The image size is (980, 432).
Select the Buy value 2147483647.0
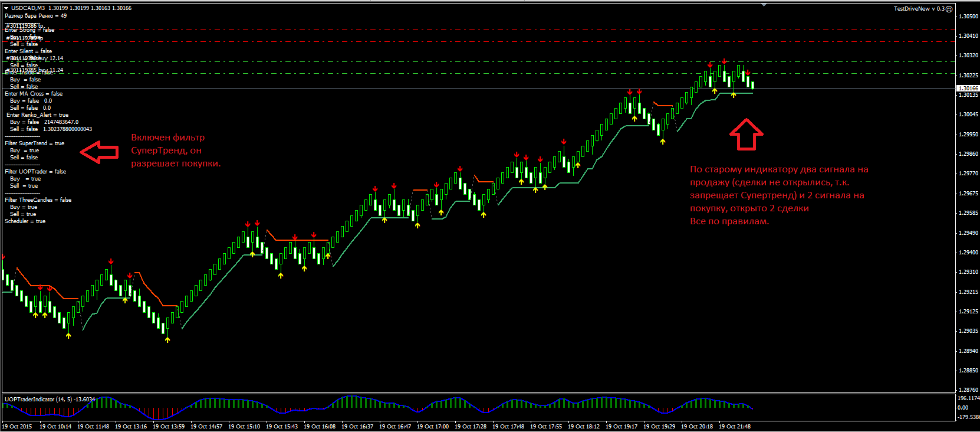(x=61, y=122)
